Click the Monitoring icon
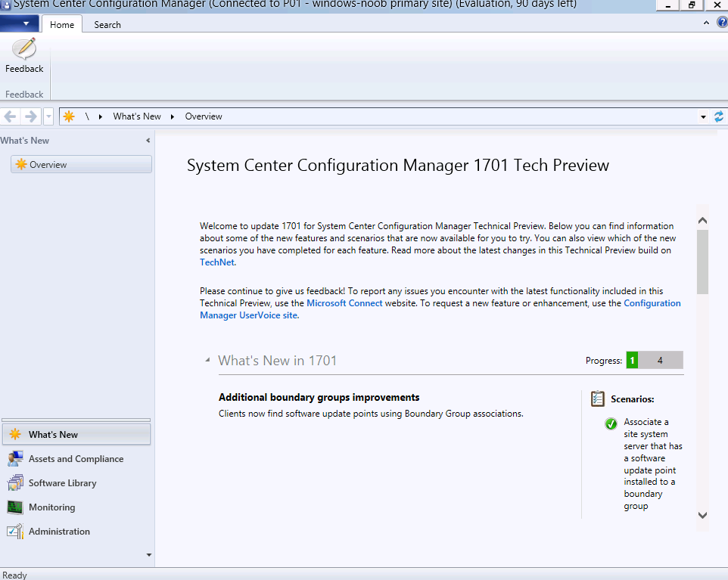 (x=15, y=507)
